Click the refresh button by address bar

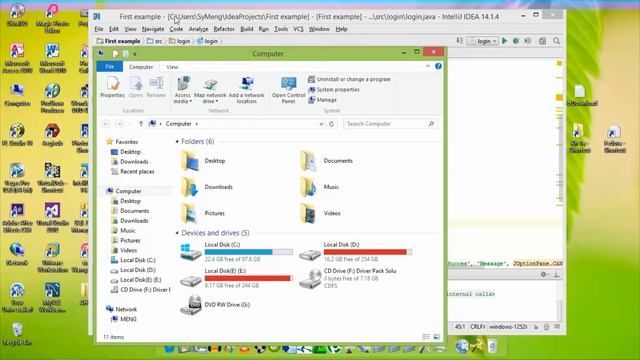tap(331, 124)
